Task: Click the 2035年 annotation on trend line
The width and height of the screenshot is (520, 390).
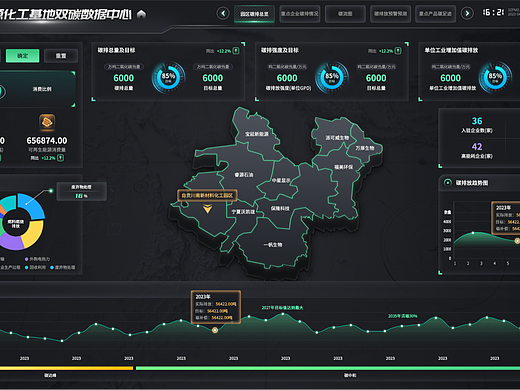Action: [402, 316]
